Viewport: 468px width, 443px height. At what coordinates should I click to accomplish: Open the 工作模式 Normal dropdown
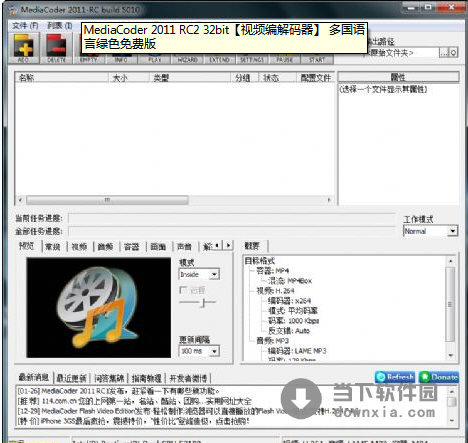(430, 231)
